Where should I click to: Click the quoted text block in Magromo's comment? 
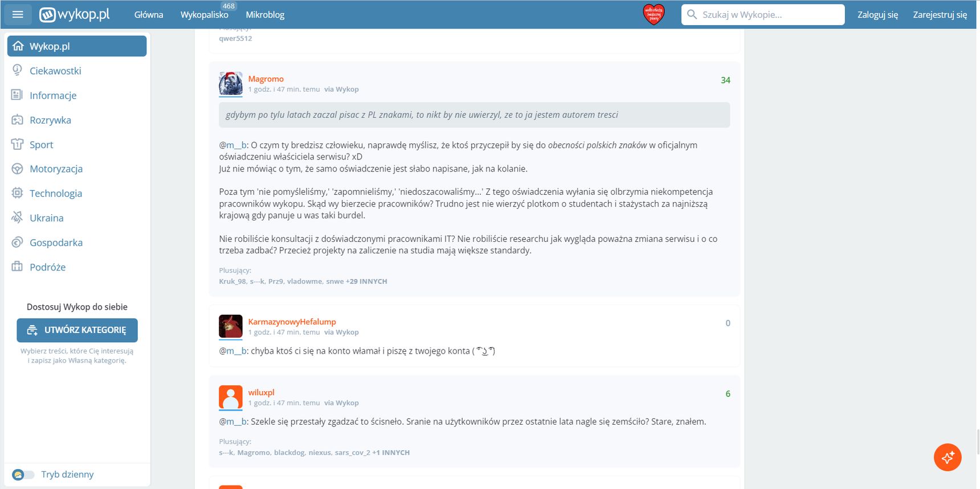pyautogui.click(x=474, y=115)
